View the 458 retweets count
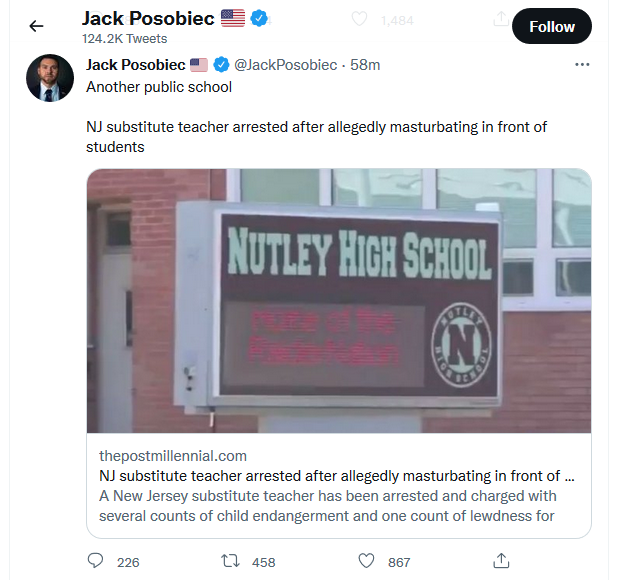Screen dimensions: 623x580 [263, 562]
